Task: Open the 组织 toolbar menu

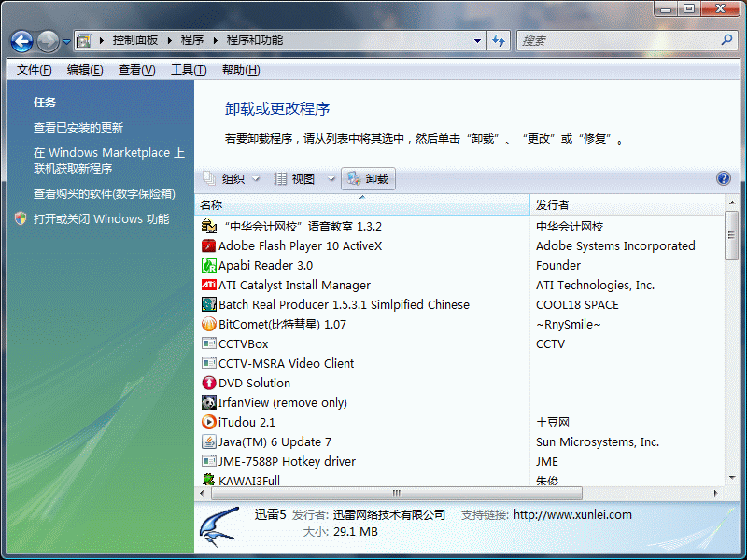Action: coord(231,179)
